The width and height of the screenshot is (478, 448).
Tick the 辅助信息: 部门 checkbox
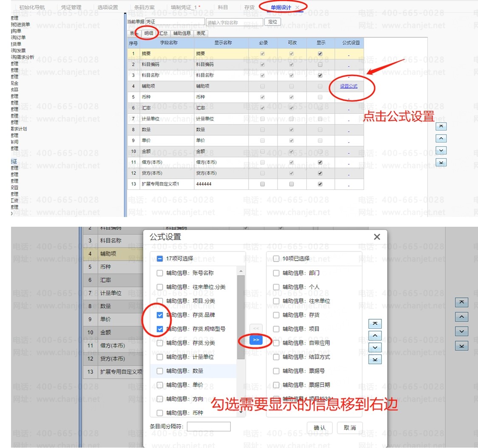point(276,273)
